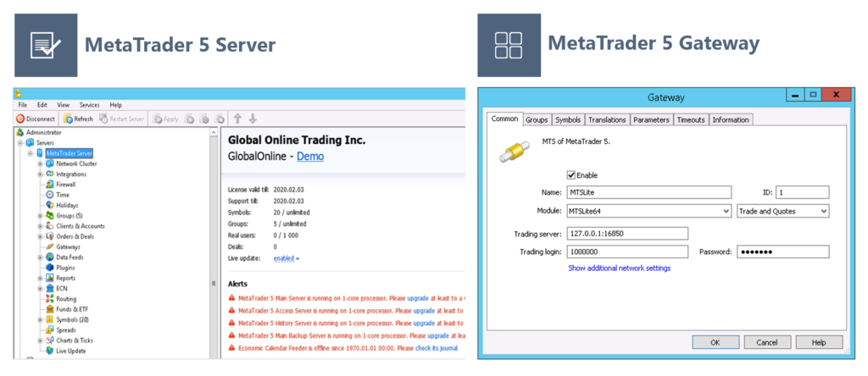Click the Apply toolbar icon
Image resolution: width=868 pixels, height=376 pixels.
tap(158, 119)
